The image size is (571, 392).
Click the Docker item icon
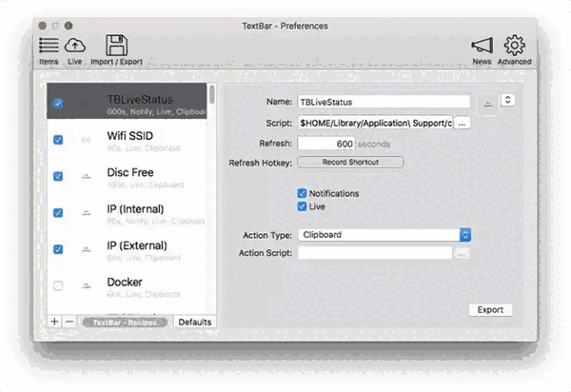pos(86,286)
